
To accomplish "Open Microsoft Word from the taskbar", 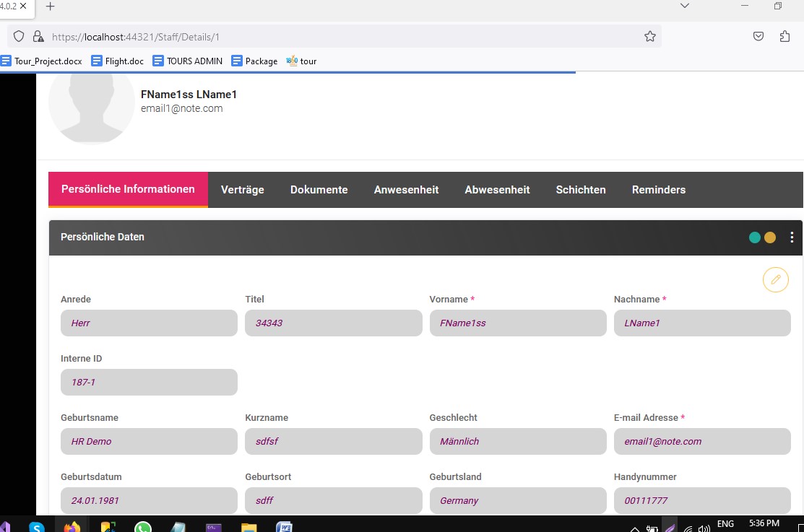I will [x=284, y=526].
